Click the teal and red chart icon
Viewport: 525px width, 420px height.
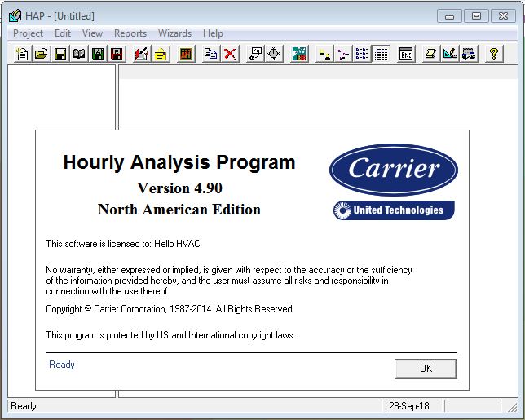coord(299,54)
